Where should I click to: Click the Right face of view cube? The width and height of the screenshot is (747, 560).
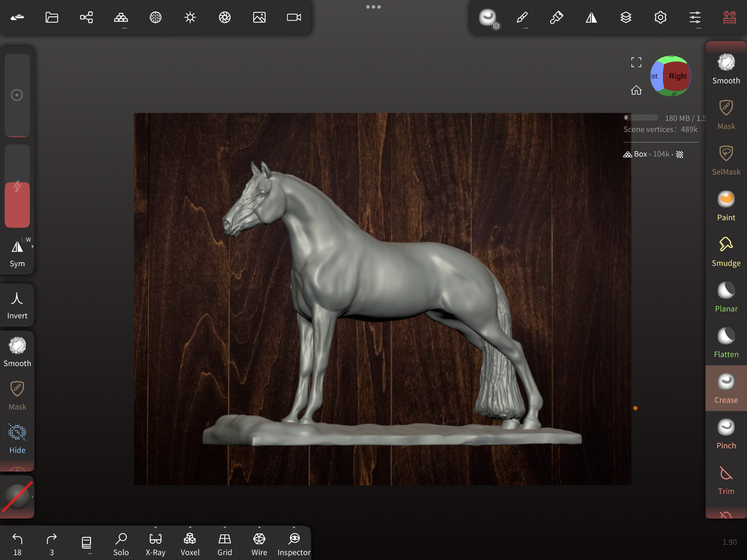(677, 76)
